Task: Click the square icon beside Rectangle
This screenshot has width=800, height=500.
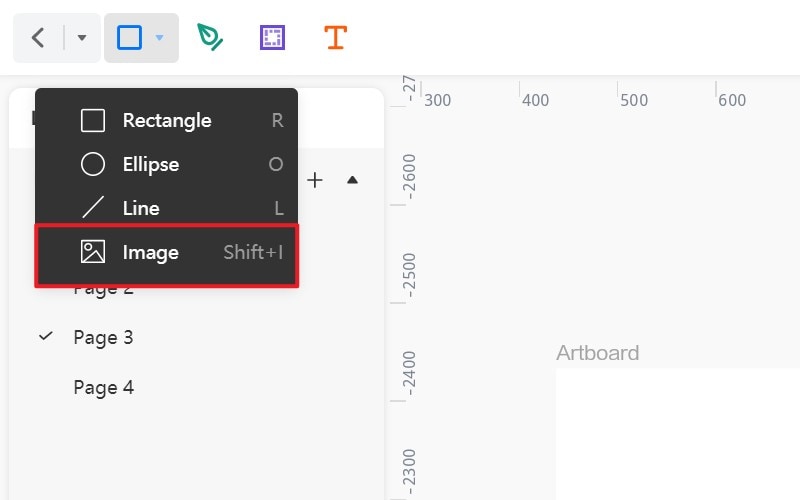Action: pyautogui.click(x=93, y=120)
